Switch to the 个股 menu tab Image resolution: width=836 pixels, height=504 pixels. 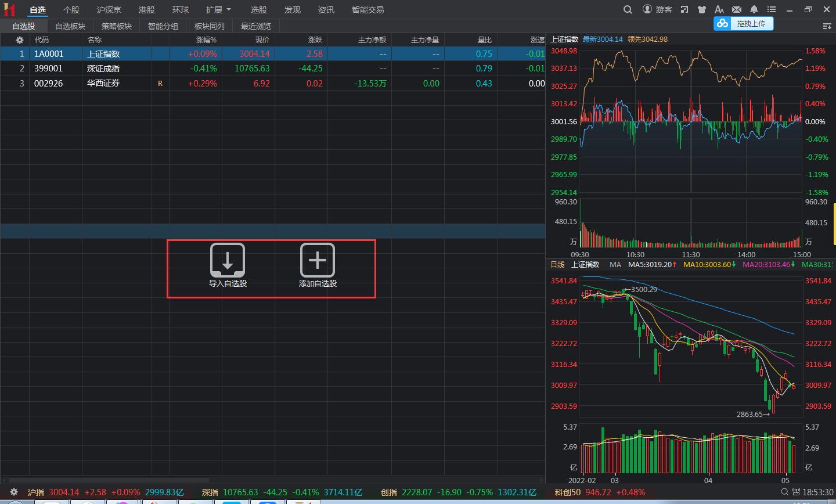(71, 10)
